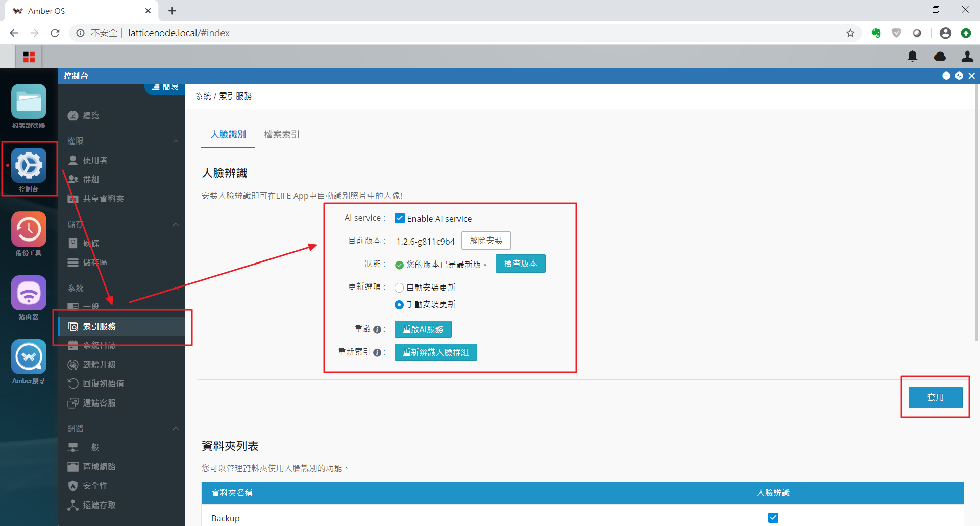
Task: Click info icon next to 重啟
Action: pyautogui.click(x=377, y=330)
